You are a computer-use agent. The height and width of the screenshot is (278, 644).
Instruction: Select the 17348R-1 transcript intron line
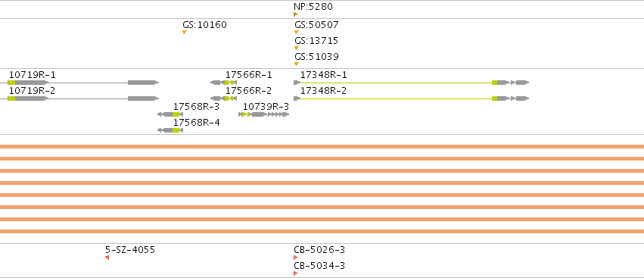397,83
